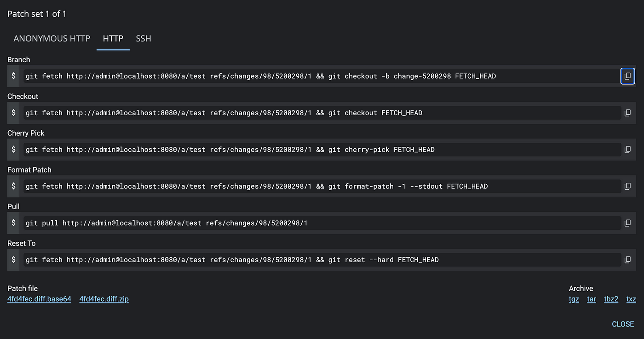The image size is (644, 339).
Task: Download the 4fd4fec.diff.base64 patch file
Action: pyautogui.click(x=39, y=299)
